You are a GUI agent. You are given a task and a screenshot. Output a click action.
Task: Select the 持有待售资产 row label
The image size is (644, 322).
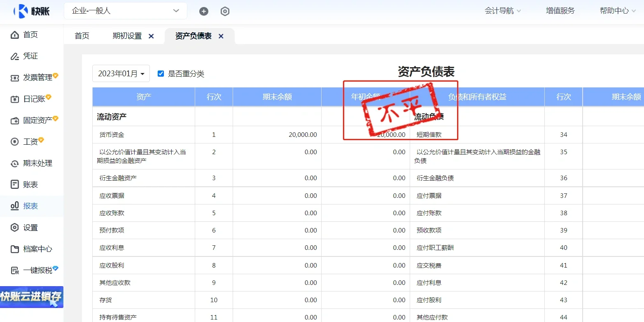pyautogui.click(x=118, y=317)
